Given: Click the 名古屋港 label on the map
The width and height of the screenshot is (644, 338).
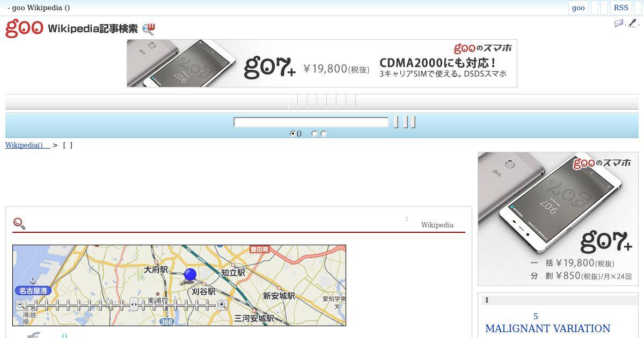Looking at the screenshot, I should tap(33, 291).
